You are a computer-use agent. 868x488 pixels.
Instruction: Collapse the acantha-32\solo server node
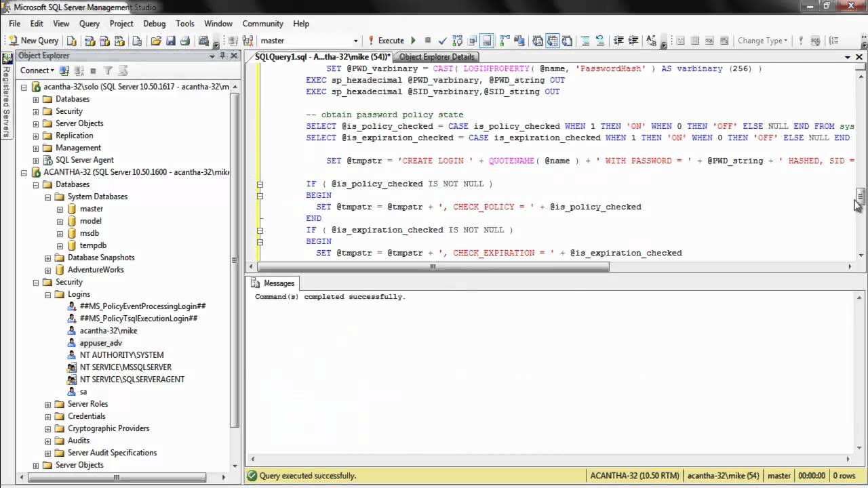24,87
